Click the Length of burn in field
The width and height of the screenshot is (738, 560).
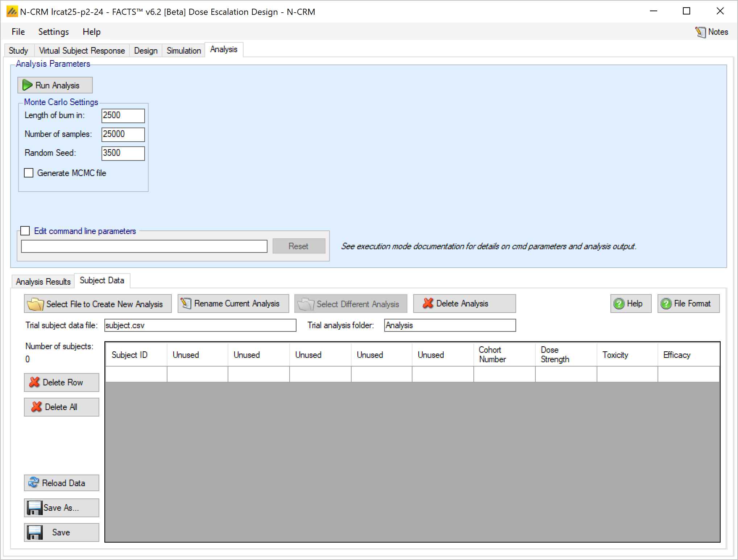click(x=123, y=116)
